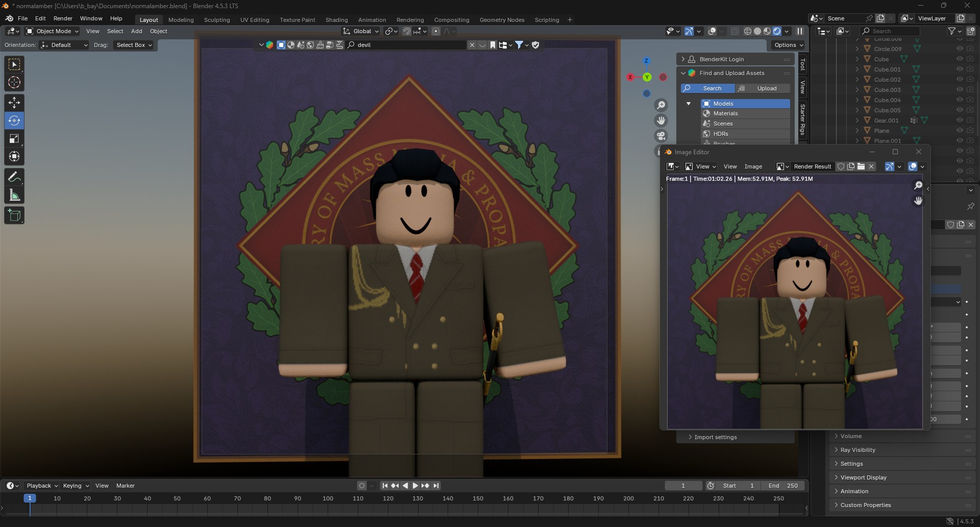The width and height of the screenshot is (980, 527).
Task: Select the Measure tool
Action: point(14,195)
